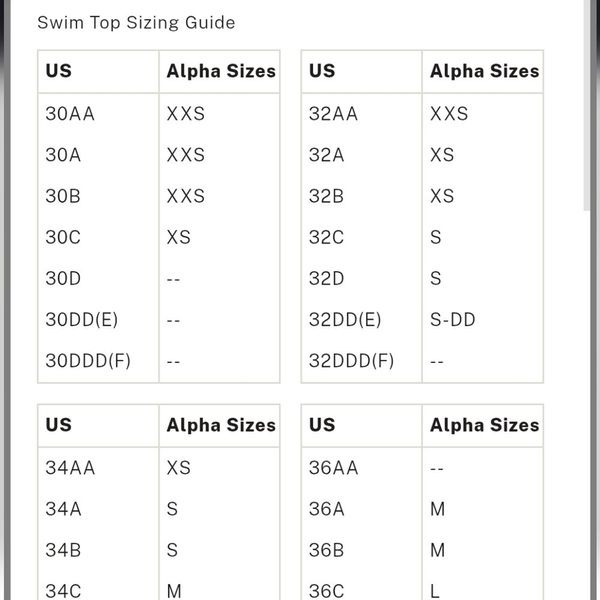Screen dimensions: 600x600
Task: Click the Swim Top Sizing Guide heading
Action: click(136, 23)
